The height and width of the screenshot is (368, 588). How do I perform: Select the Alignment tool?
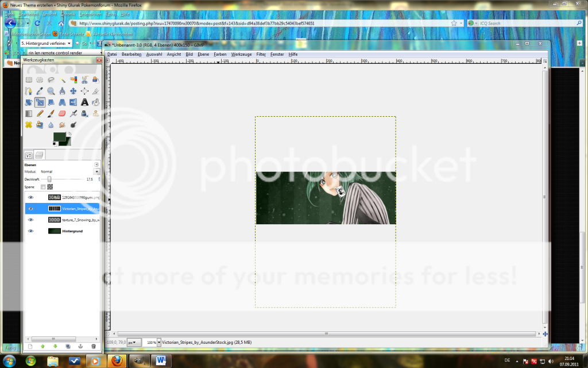click(85, 91)
